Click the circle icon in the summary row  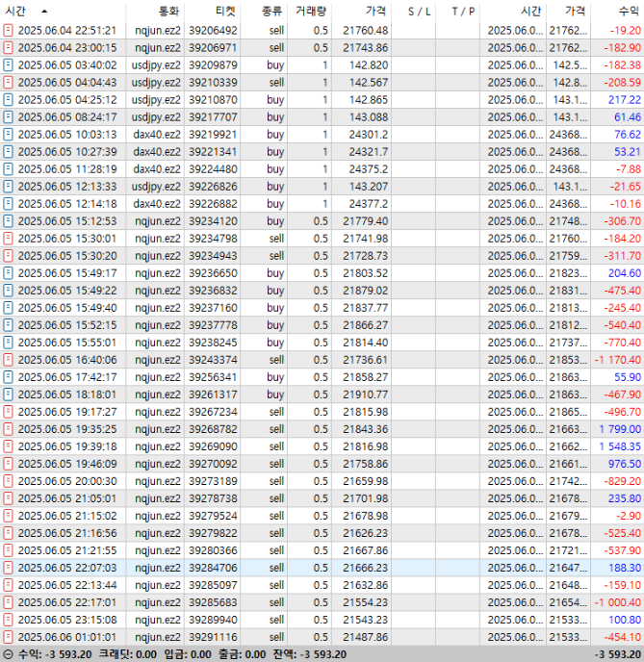tap(8, 654)
